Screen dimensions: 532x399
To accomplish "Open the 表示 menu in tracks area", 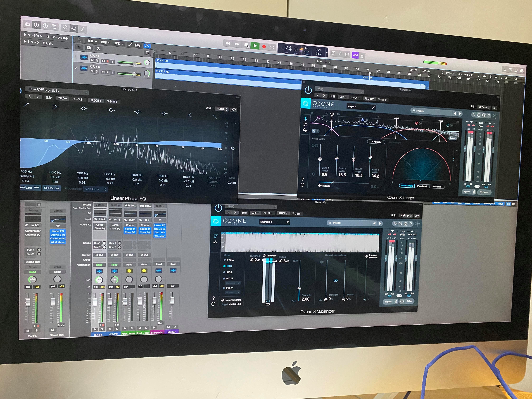I will [x=119, y=44].
